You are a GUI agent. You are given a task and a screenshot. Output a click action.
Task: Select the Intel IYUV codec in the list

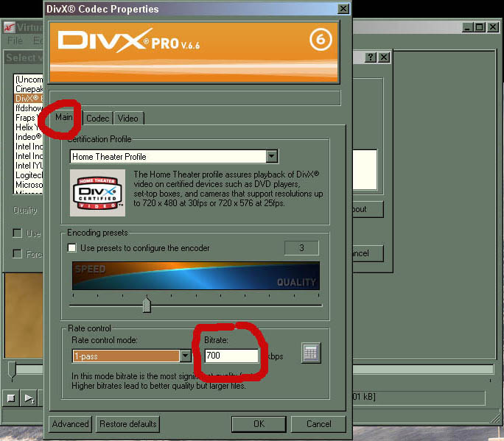point(29,166)
